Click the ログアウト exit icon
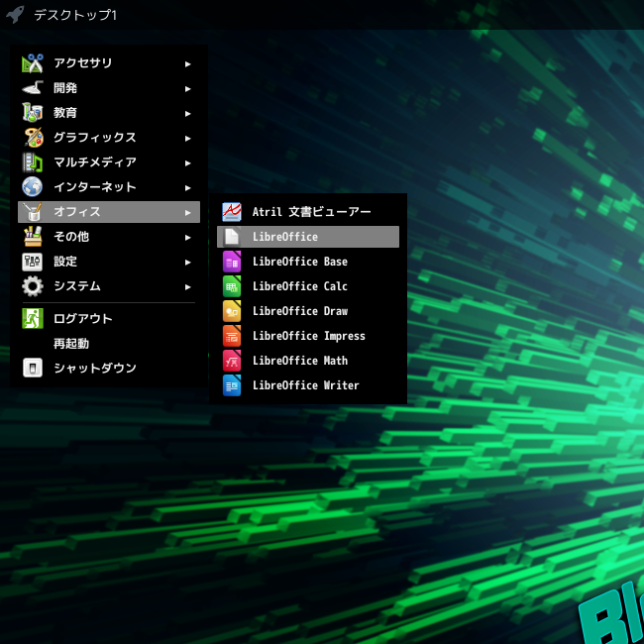The height and width of the screenshot is (644, 644). tap(33, 319)
